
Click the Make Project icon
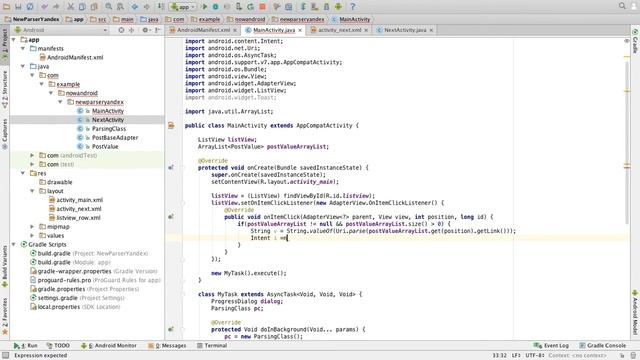(x=161, y=7)
